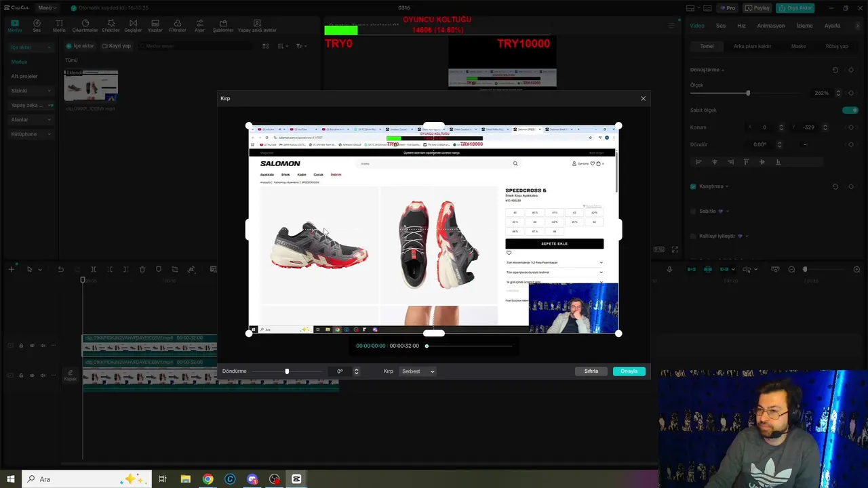Open the Menü dropdown in title bar
868x488 pixels.
[x=47, y=8]
